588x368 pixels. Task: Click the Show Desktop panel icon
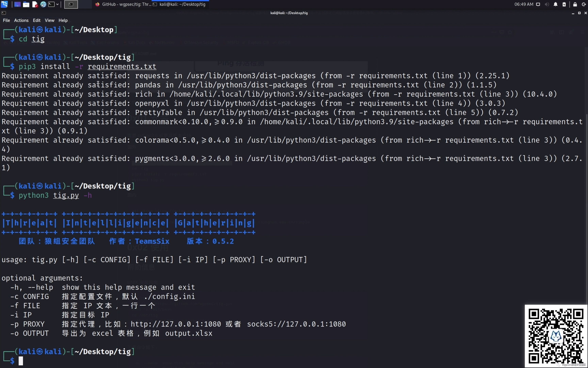point(17,4)
